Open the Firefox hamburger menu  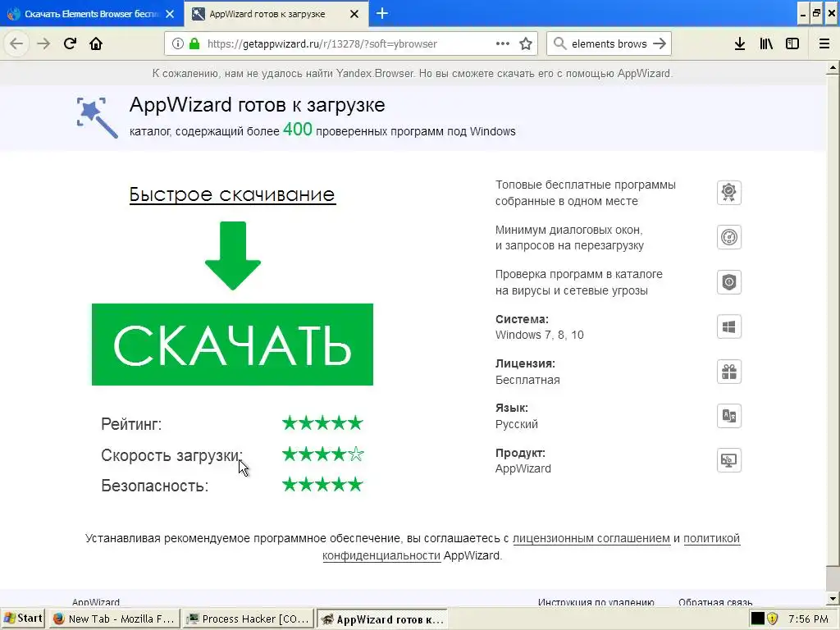tap(824, 44)
